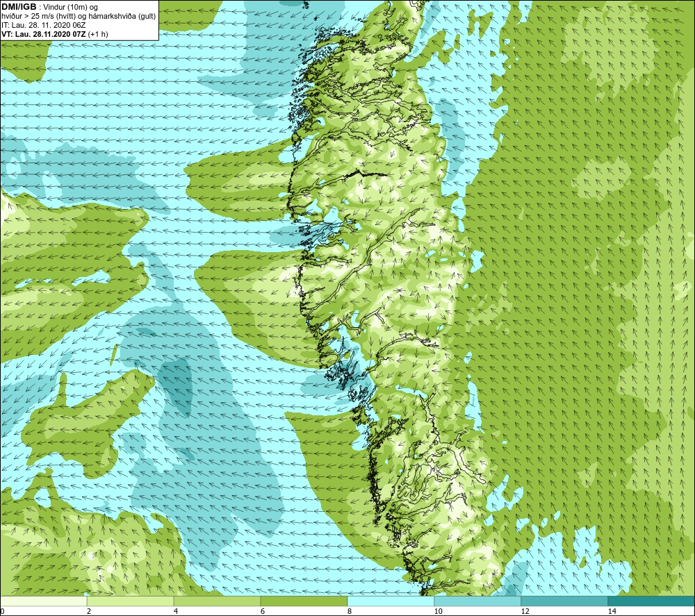Click the 2–4 m/s light green swatch
This screenshot has height=616, width=695.
point(131,601)
